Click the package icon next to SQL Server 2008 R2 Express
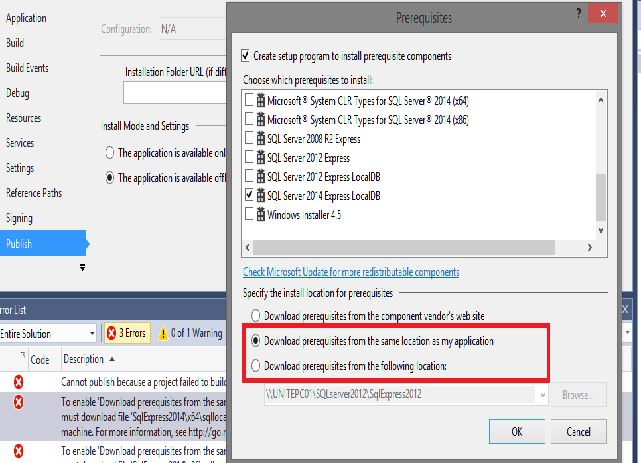The image size is (641, 463). point(261,139)
